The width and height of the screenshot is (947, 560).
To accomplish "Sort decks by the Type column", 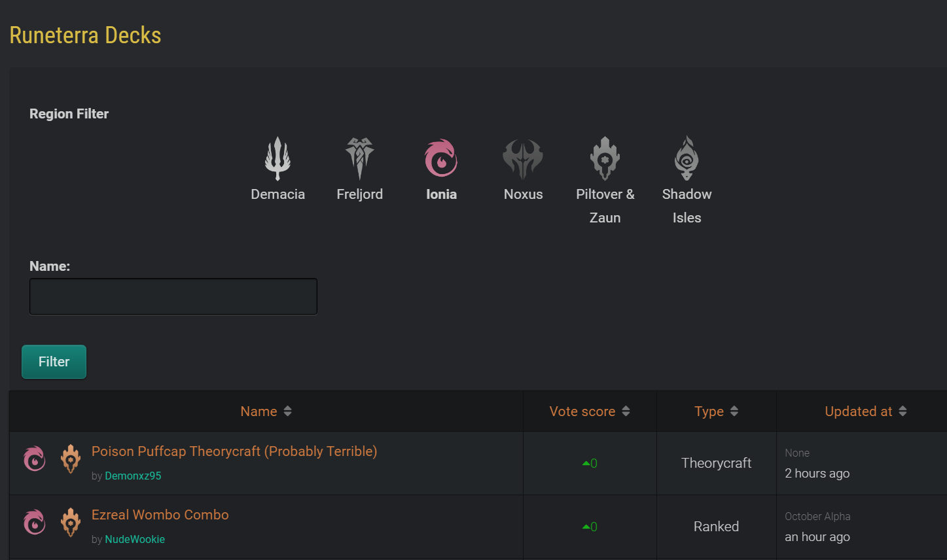I will (716, 411).
